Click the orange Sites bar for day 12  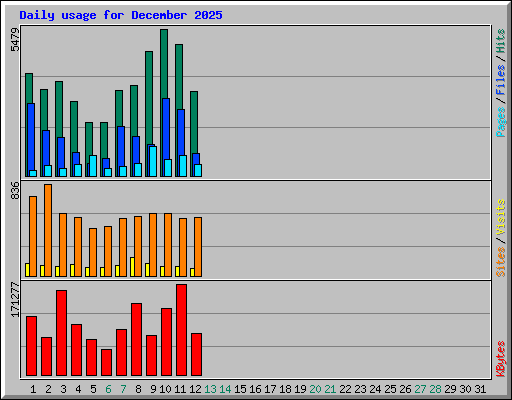(198, 247)
